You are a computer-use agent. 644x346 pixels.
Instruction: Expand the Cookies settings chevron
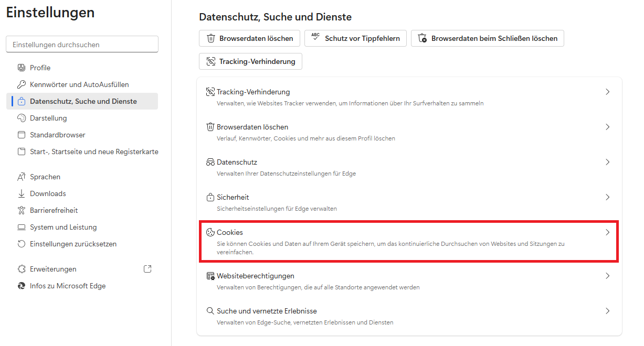tap(607, 232)
